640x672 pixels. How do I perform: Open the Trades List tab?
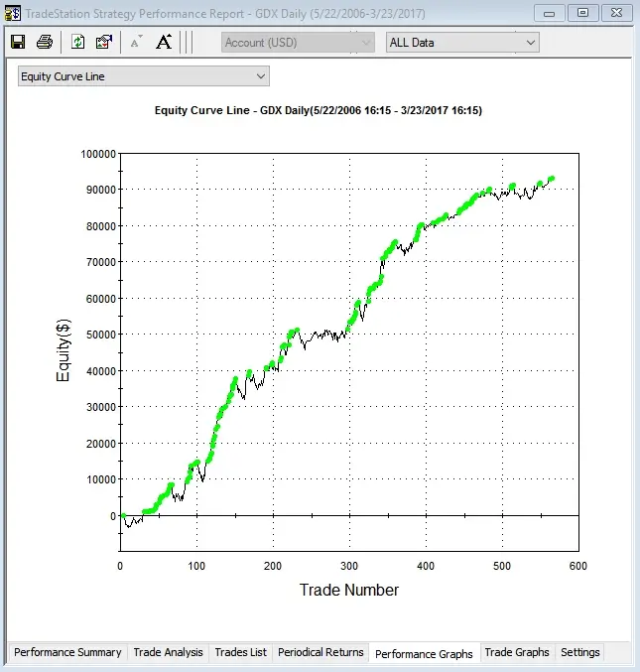pos(241,652)
